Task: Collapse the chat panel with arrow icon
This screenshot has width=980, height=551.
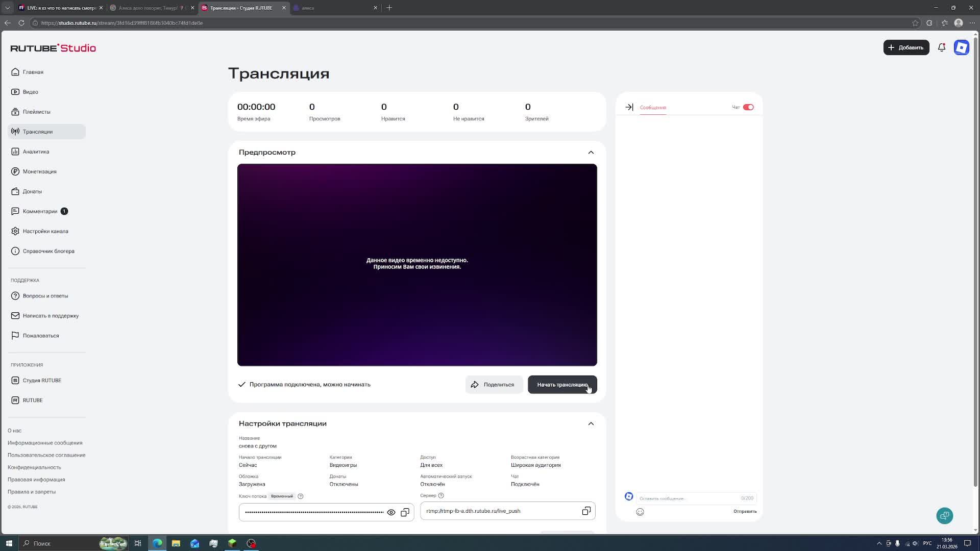Action: (629, 107)
